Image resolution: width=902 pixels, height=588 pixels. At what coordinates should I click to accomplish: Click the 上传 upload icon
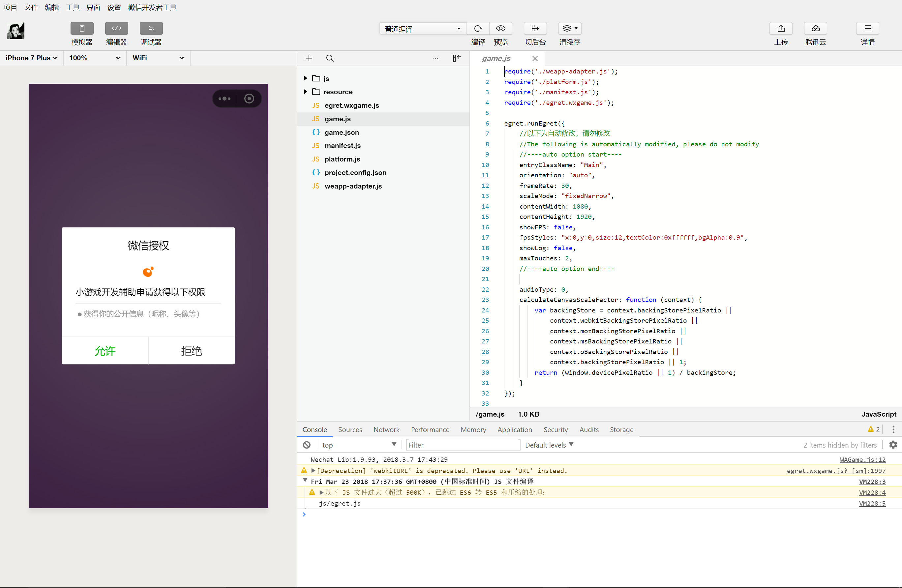[781, 28]
